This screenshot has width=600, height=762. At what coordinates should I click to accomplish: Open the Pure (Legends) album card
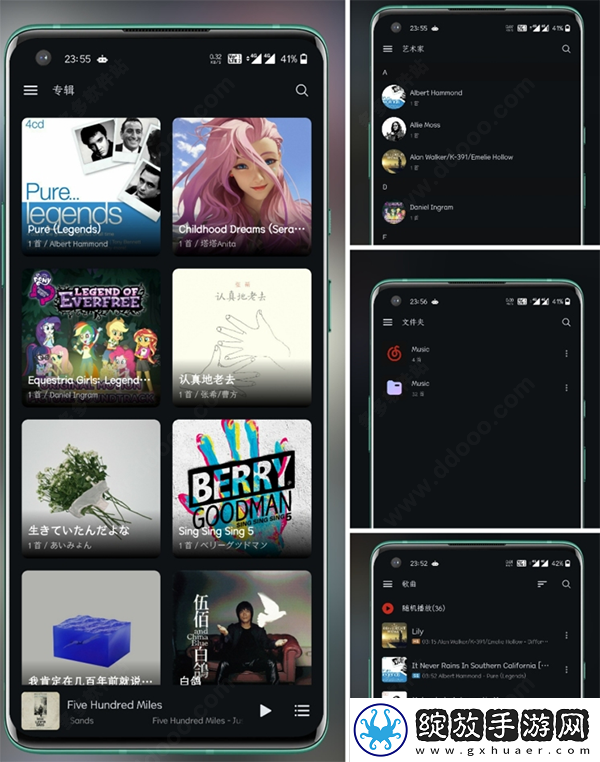pos(91,186)
